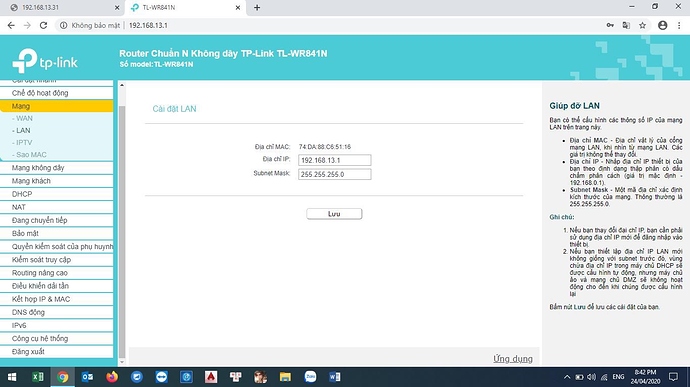This screenshot has width=690, height=387.
Task: Click Đăng xuất to log out
Action: (57, 352)
